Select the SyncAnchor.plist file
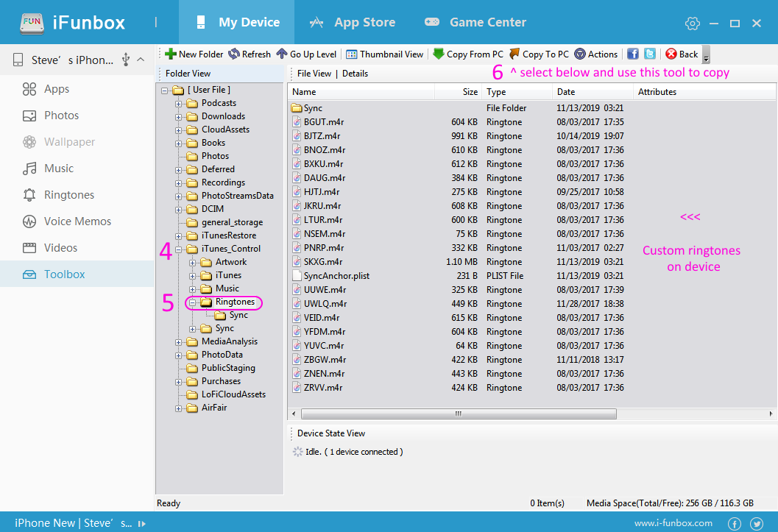The image size is (778, 532). (331, 276)
